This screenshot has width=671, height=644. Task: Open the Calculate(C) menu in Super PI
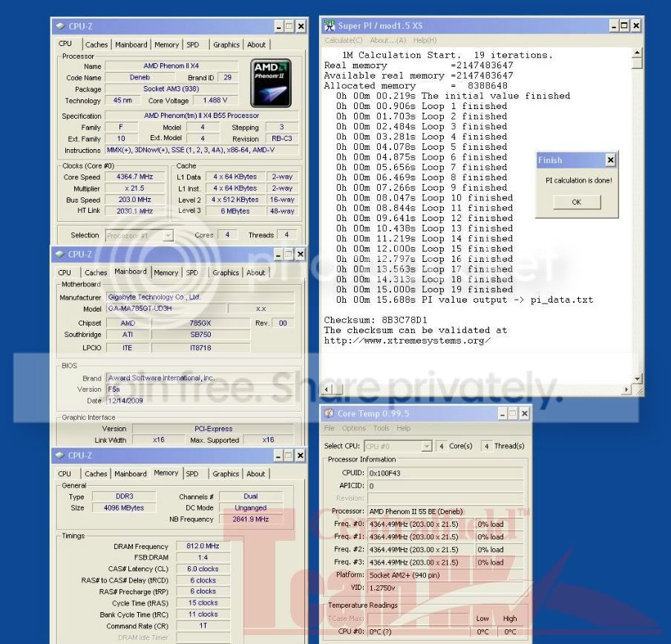click(x=344, y=40)
